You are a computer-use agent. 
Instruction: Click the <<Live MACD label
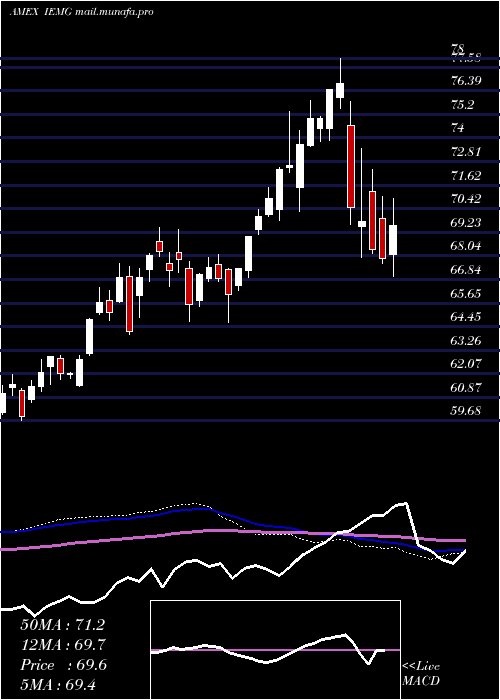pyautogui.click(x=421, y=674)
